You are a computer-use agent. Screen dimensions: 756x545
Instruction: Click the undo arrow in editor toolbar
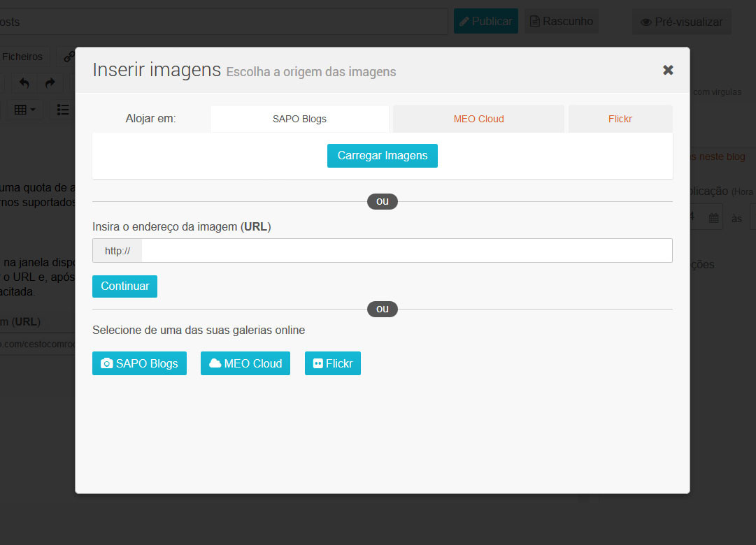click(x=24, y=83)
